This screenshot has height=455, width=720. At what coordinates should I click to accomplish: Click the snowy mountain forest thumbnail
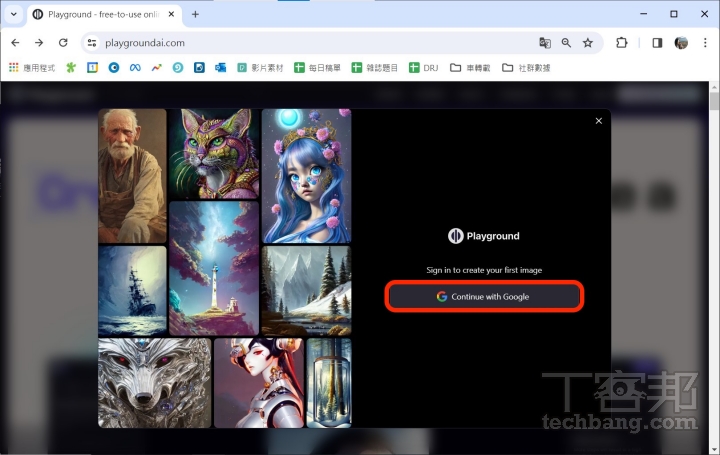tap(306, 291)
